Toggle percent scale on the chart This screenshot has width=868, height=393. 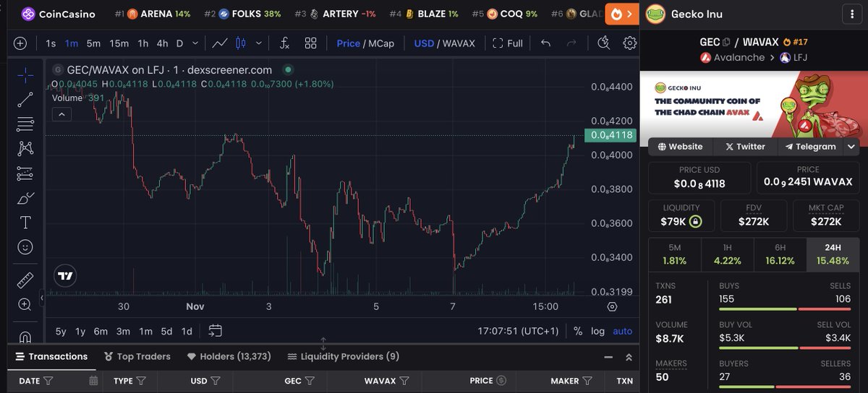point(578,331)
